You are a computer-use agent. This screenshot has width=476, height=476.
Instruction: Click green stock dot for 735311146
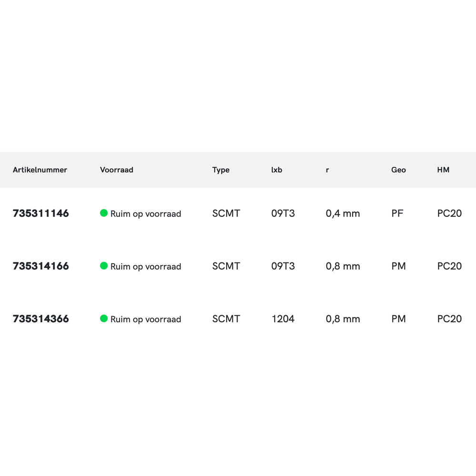(x=104, y=213)
